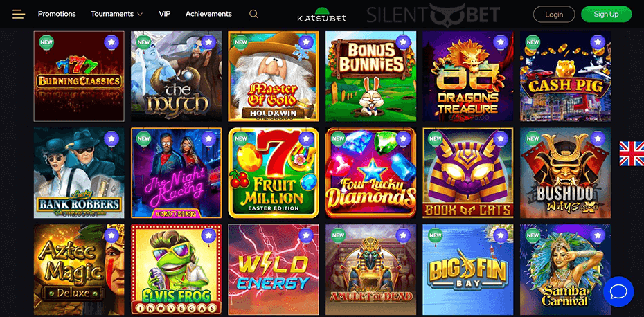Click the Login button
Screen dimensions: 644x317
click(554, 15)
